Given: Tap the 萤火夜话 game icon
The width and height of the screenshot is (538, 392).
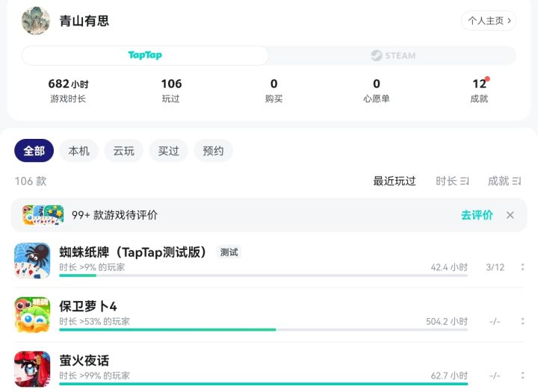Looking at the screenshot, I should click(x=32, y=368).
